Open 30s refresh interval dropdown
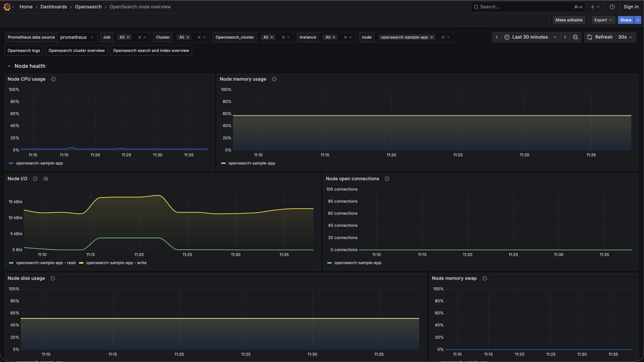Image resolution: width=644 pixels, height=362 pixels. pos(625,37)
